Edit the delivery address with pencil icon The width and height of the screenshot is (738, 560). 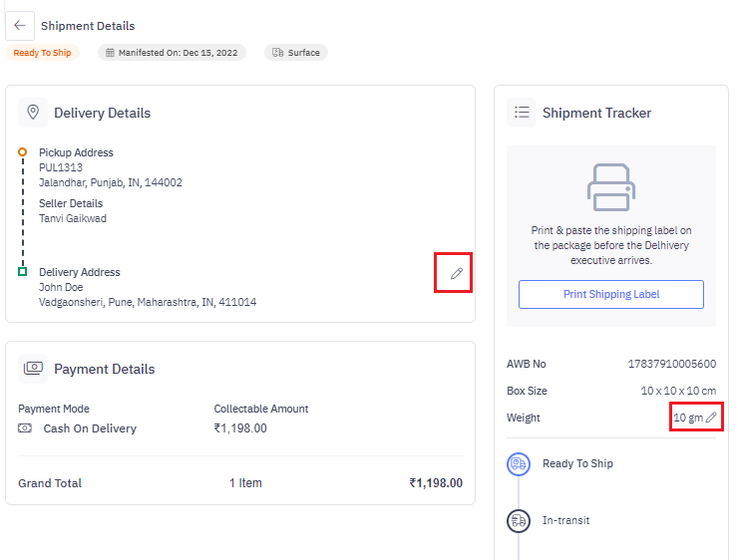456,273
